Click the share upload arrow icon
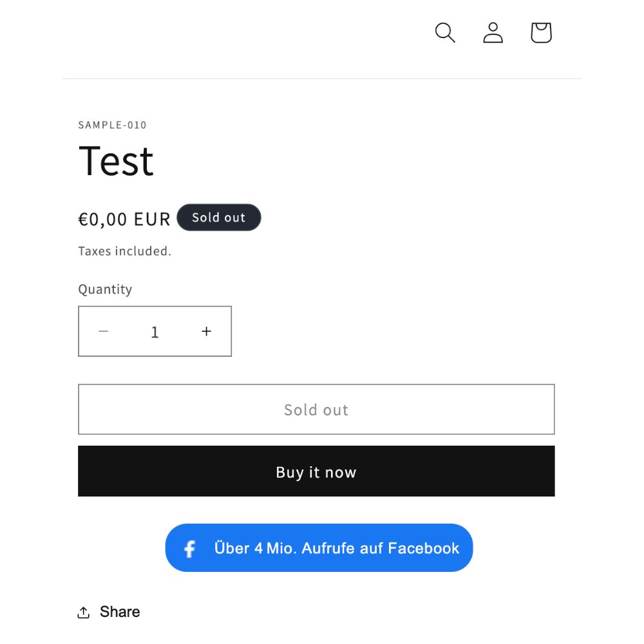This screenshot has height=644, width=644. 84,612
